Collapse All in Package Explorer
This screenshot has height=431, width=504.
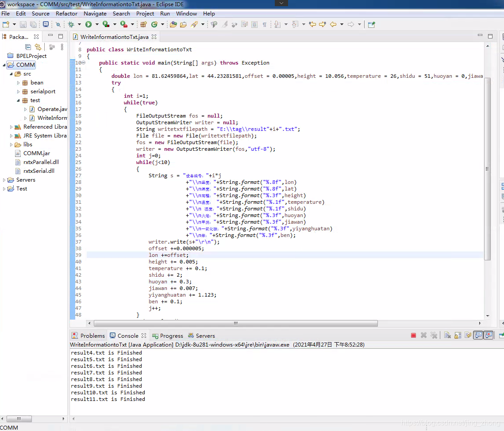tap(28, 47)
